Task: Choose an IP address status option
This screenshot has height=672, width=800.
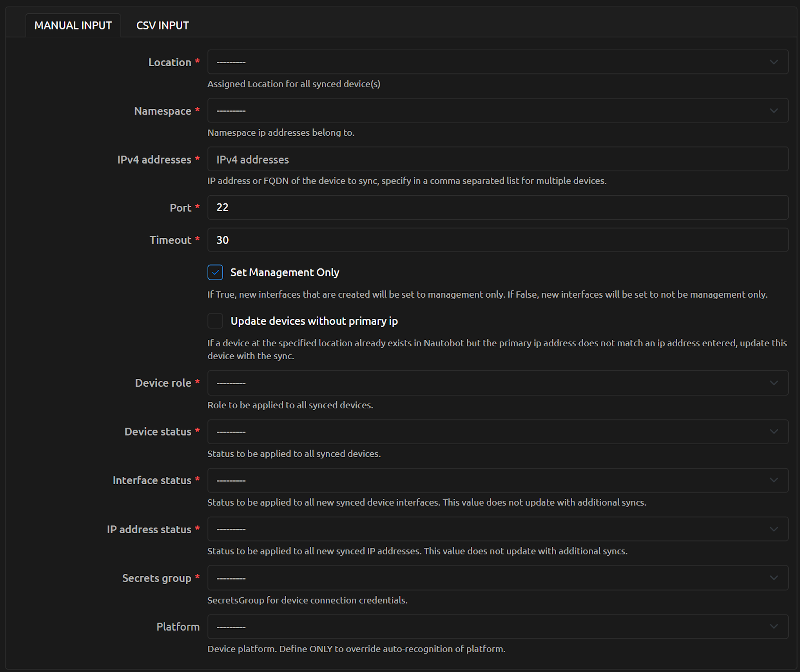Action: pyautogui.click(x=497, y=529)
